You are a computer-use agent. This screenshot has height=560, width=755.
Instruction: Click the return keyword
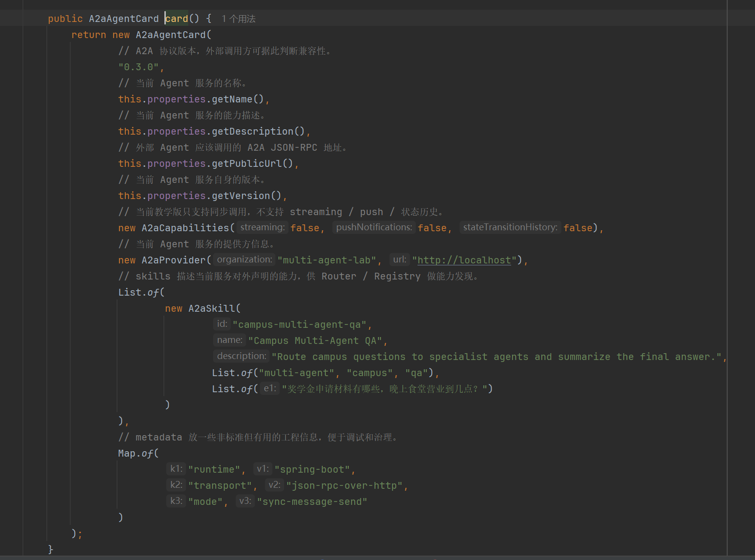(89, 35)
